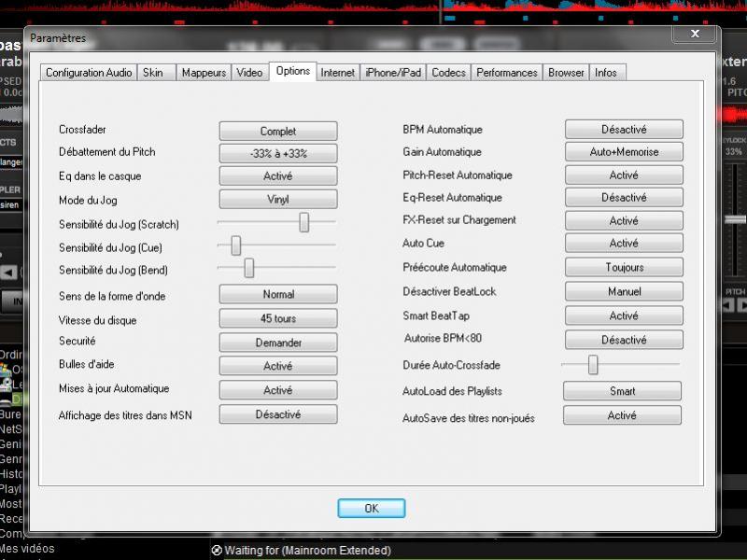Open the Infos tab

click(x=608, y=73)
